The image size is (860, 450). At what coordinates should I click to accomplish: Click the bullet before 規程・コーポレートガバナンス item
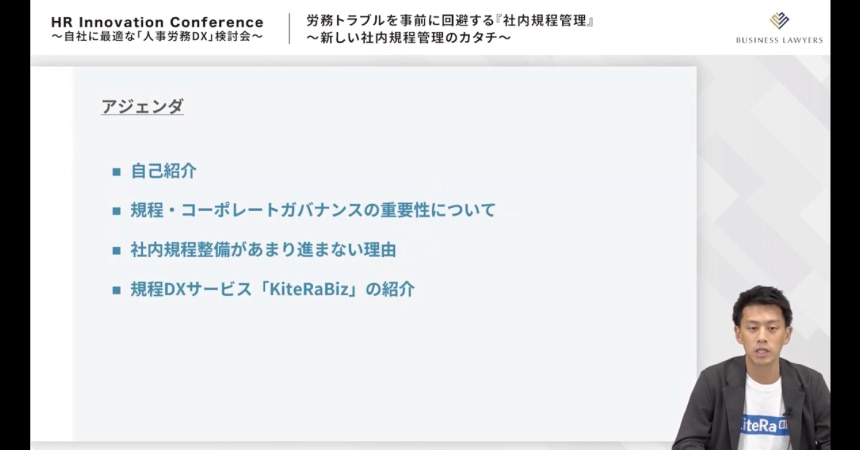[x=116, y=211]
